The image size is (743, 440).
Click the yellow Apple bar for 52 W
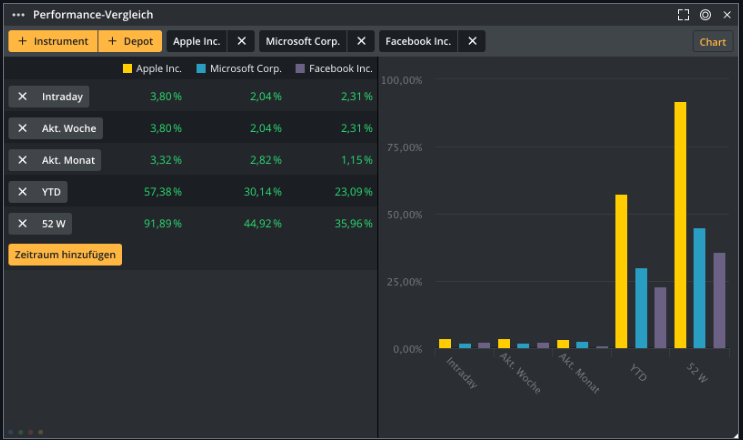[x=680, y=225]
